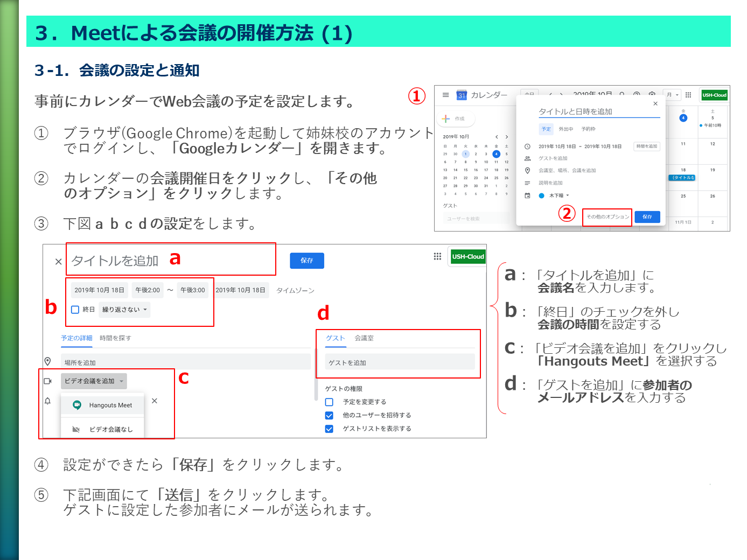
Task: Click the notification bell icon in event editor
Action: tap(48, 401)
